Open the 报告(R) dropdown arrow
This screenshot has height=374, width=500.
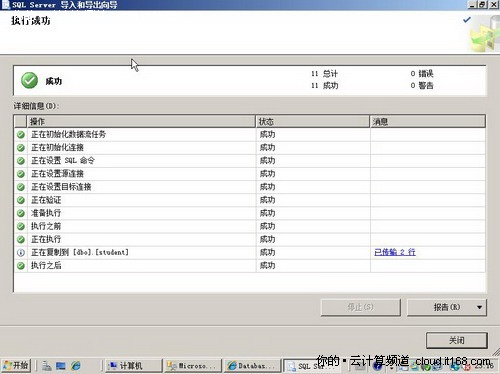coord(479,307)
